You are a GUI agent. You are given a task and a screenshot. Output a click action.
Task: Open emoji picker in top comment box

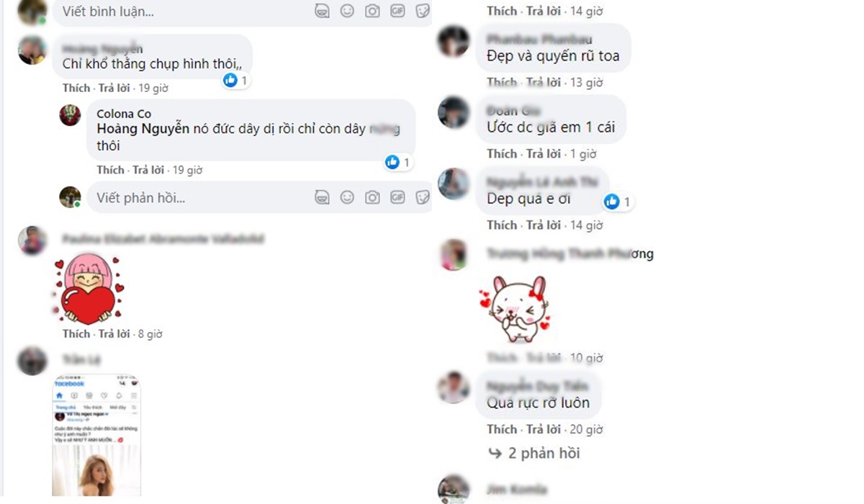[347, 11]
